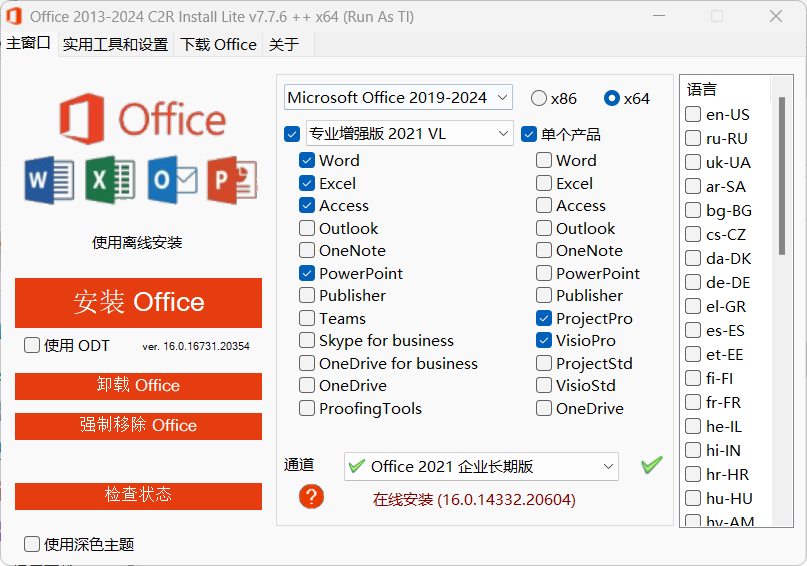Check Outlook in single products column

click(x=544, y=228)
